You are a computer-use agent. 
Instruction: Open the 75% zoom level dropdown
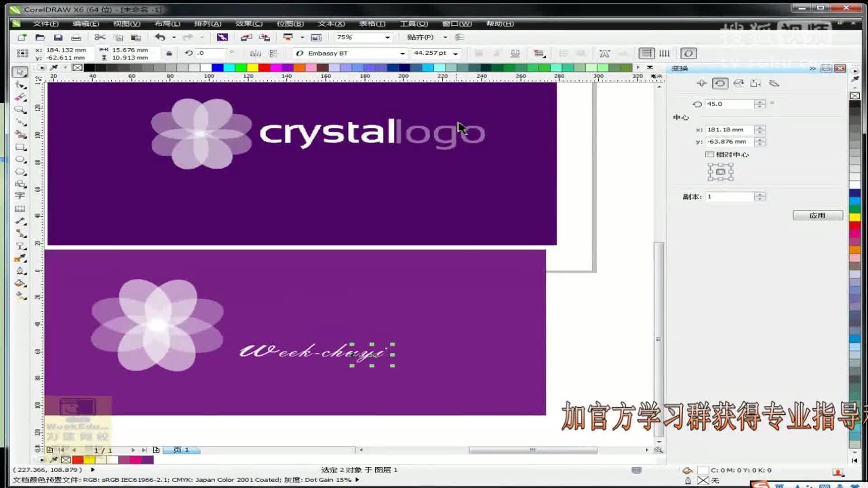tap(387, 38)
